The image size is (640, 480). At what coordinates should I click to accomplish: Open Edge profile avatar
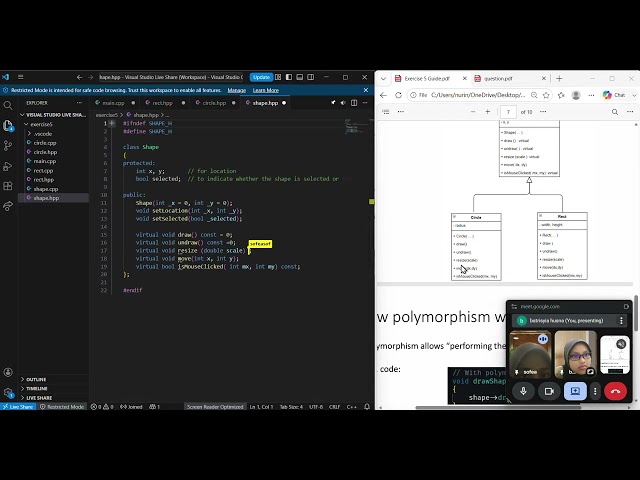pyautogui.click(x=576, y=95)
